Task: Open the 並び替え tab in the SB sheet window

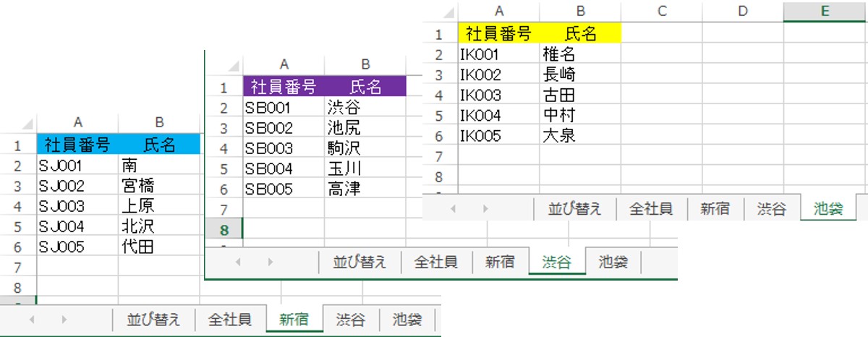Action: pos(360,262)
